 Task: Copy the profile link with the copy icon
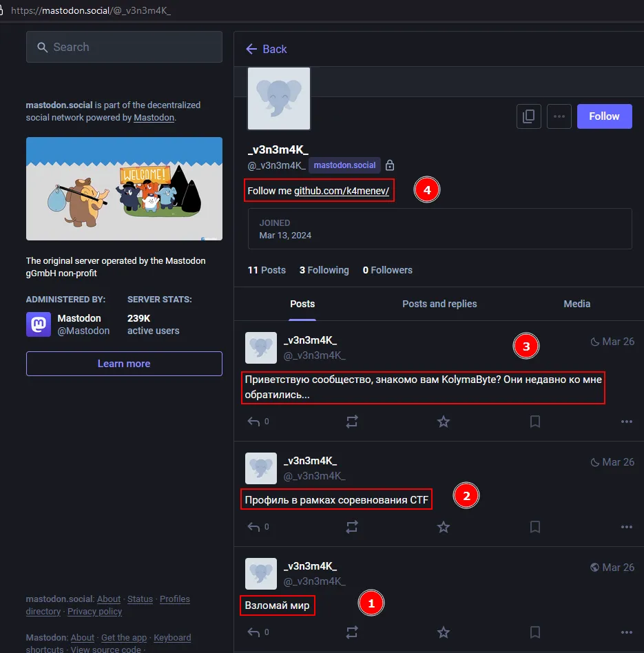pyautogui.click(x=528, y=116)
